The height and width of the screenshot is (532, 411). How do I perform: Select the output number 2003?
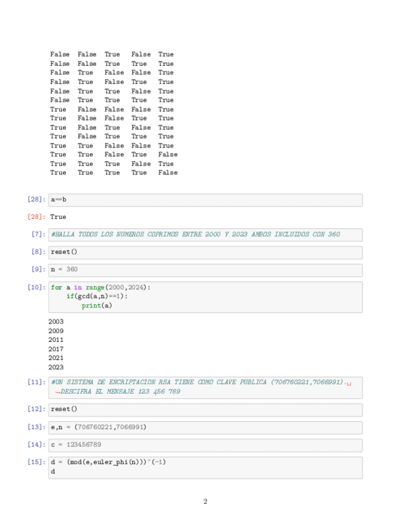(x=56, y=322)
